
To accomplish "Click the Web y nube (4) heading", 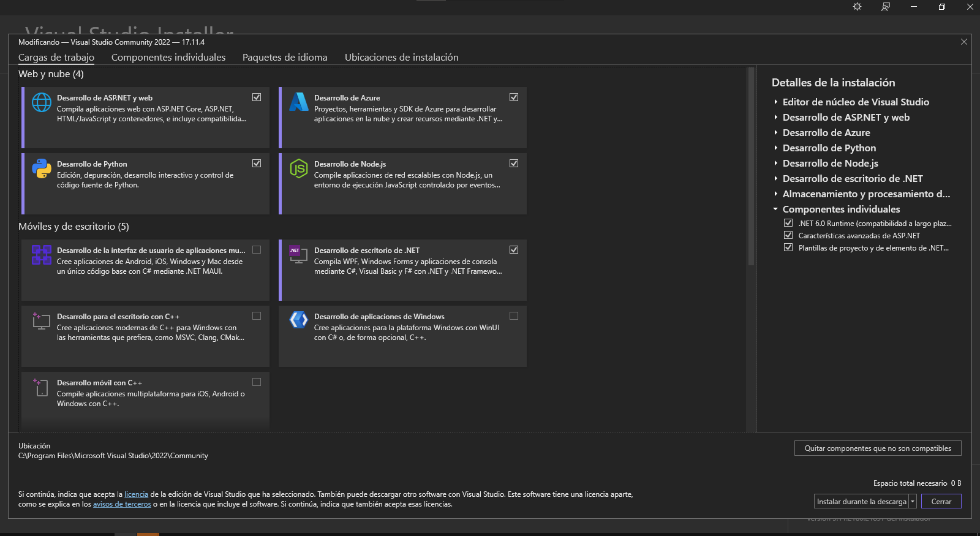I will click(51, 74).
